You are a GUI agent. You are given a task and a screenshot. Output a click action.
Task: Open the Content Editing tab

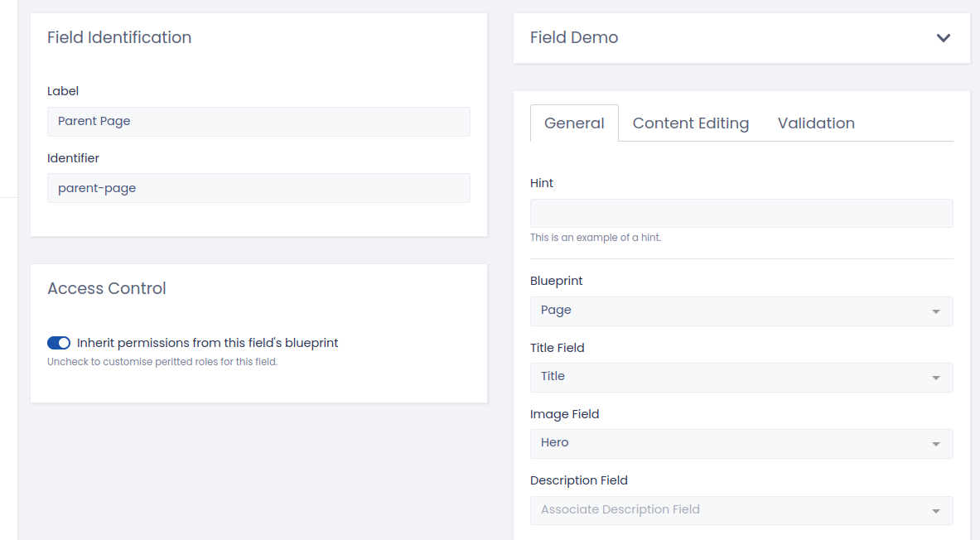(x=691, y=123)
